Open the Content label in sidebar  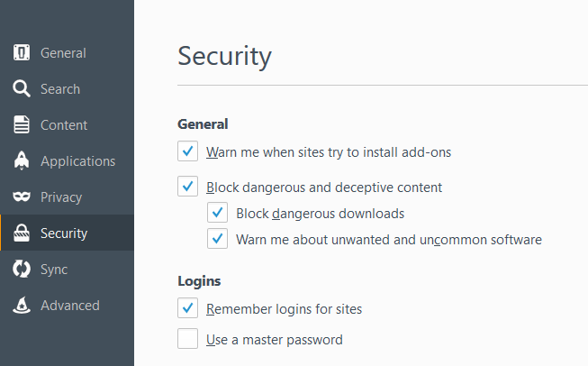coord(64,125)
